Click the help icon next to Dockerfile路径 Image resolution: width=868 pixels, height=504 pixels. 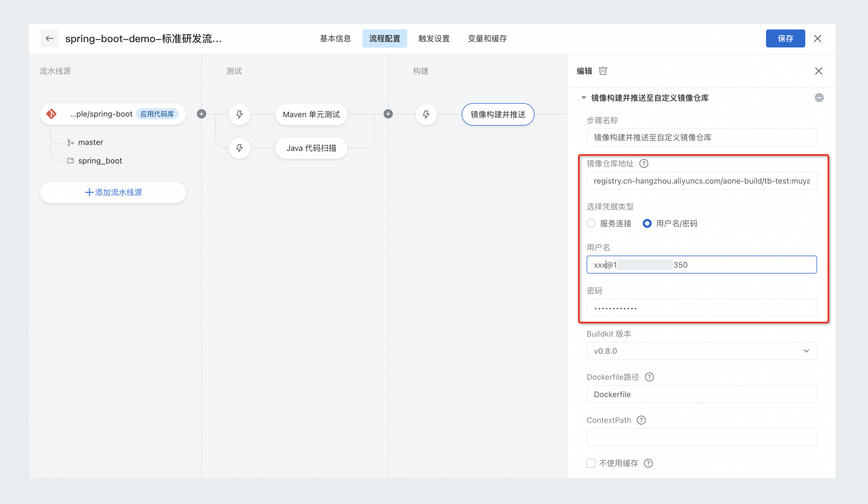tap(649, 377)
